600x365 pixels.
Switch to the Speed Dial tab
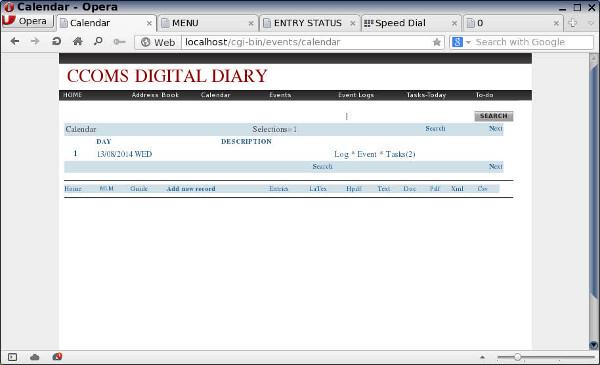coord(411,23)
